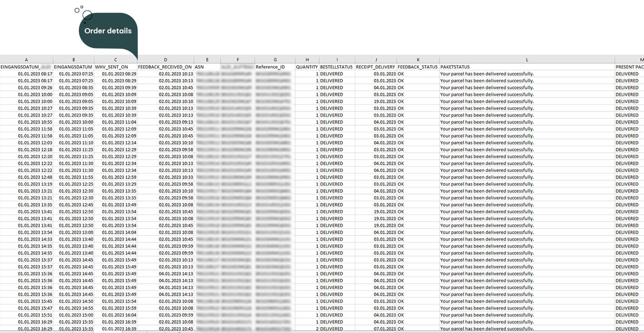Click the FEEDBACK_RECEIVED_ON header cell
This screenshot has height=333, width=644.
coord(165,67)
